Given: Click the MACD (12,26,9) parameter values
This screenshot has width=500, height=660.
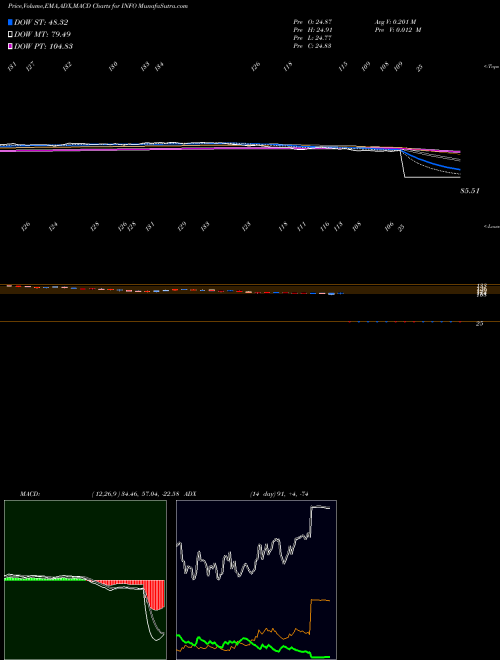Looking at the screenshot, I should coord(136,494).
